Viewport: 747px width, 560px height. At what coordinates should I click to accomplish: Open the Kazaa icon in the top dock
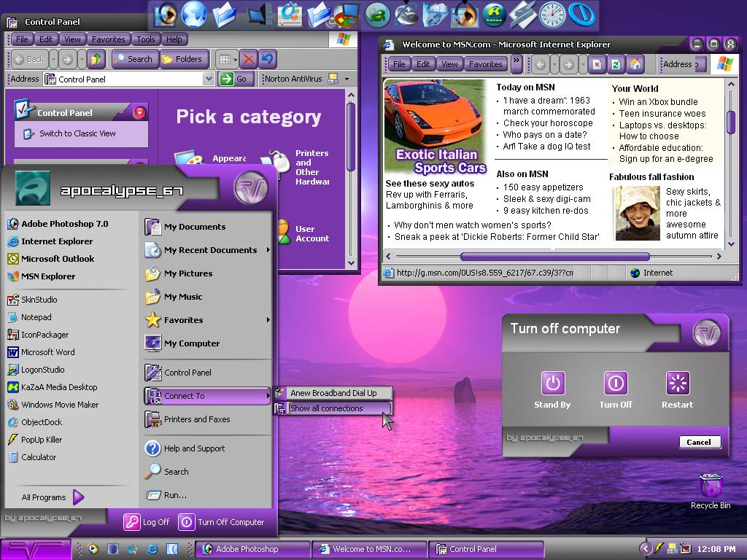coord(494,15)
